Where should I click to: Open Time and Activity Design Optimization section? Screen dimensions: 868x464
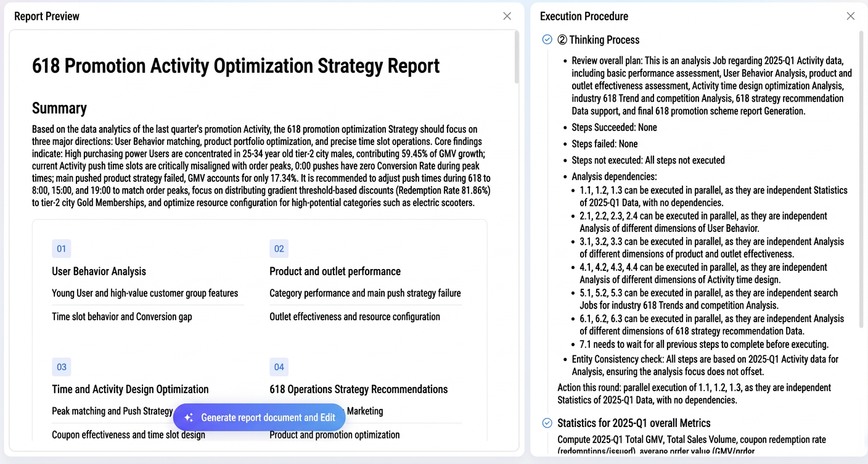click(131, 389)
